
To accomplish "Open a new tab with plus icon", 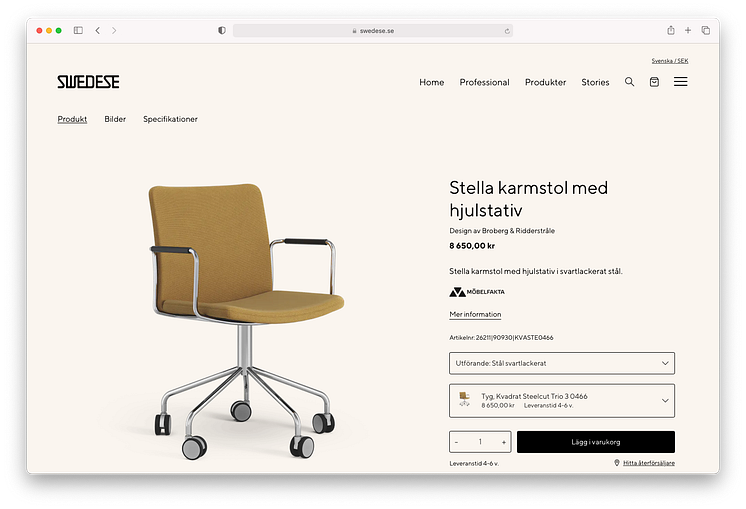I will tap(687, 30).
